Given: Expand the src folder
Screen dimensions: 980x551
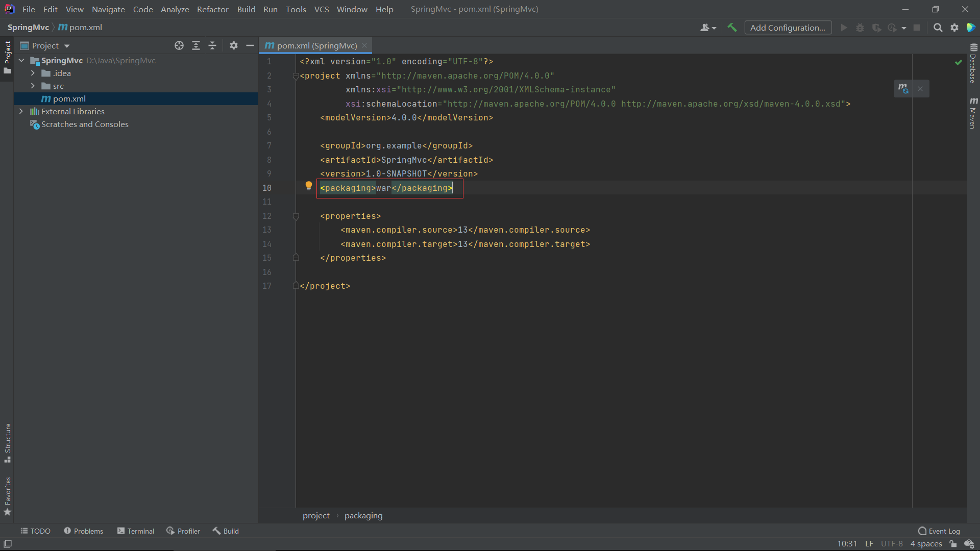Looking at the screenshot, I should [33, 86].
